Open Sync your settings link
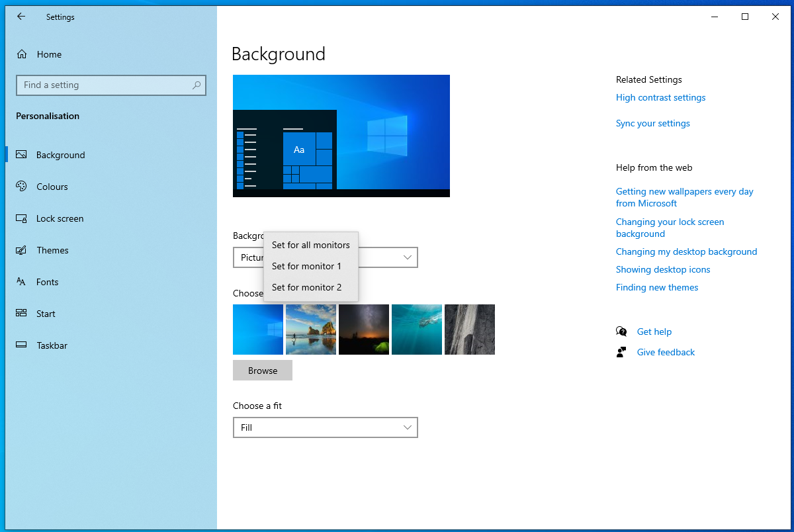794x532 pixels. click(x=653, y=123)
